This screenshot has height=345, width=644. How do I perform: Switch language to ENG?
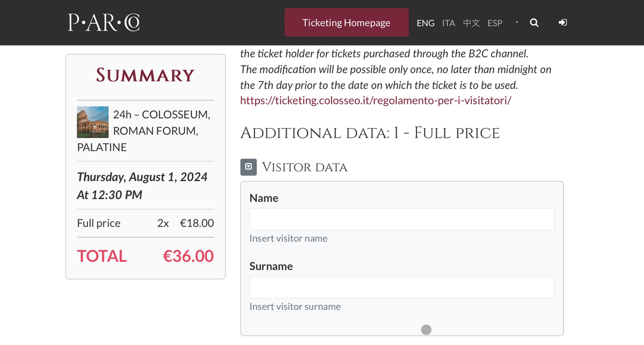[x=426, y=23]
